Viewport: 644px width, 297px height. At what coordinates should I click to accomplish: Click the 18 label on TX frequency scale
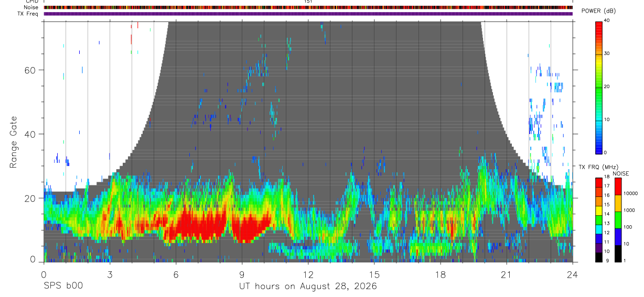[608, 178]
